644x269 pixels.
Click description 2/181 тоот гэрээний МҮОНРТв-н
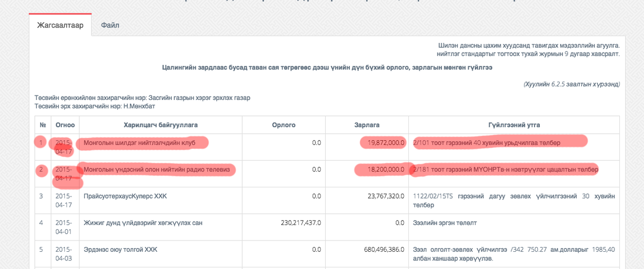(x=506, y=169)
